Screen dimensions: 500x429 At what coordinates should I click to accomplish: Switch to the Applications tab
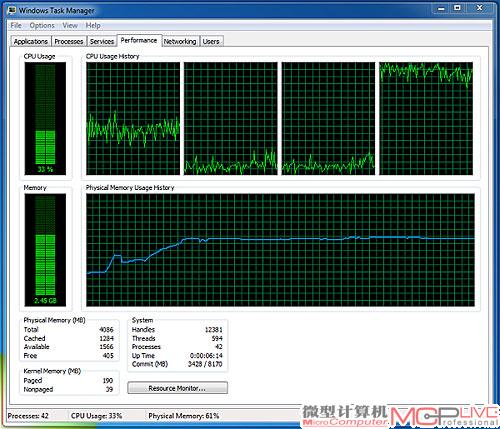tap(31, 41)
